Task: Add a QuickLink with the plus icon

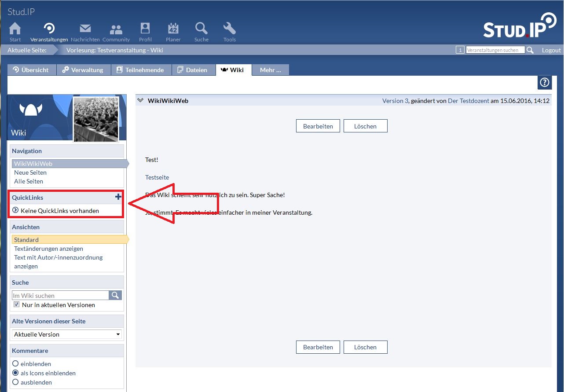Action: tap(118, 198)
